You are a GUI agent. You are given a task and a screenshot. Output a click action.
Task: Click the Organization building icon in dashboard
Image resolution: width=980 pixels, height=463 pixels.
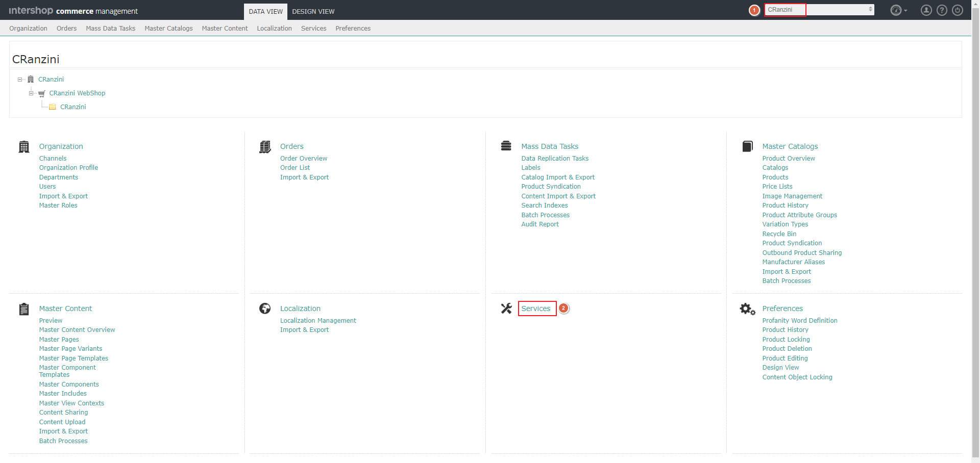point(24,147)
